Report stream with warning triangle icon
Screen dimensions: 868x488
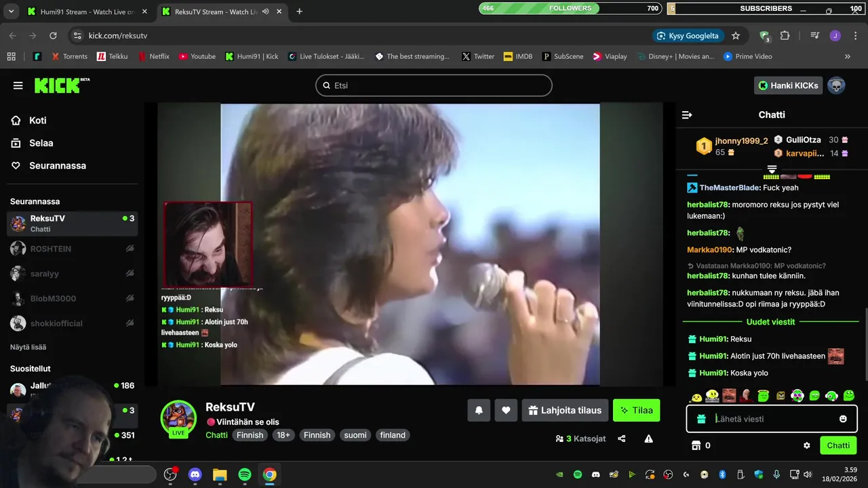point(649,439)
